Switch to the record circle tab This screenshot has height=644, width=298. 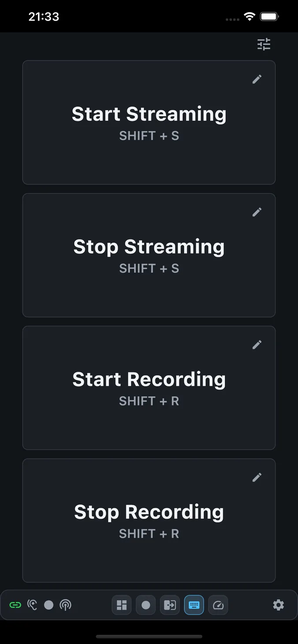[x=146, y=605]
